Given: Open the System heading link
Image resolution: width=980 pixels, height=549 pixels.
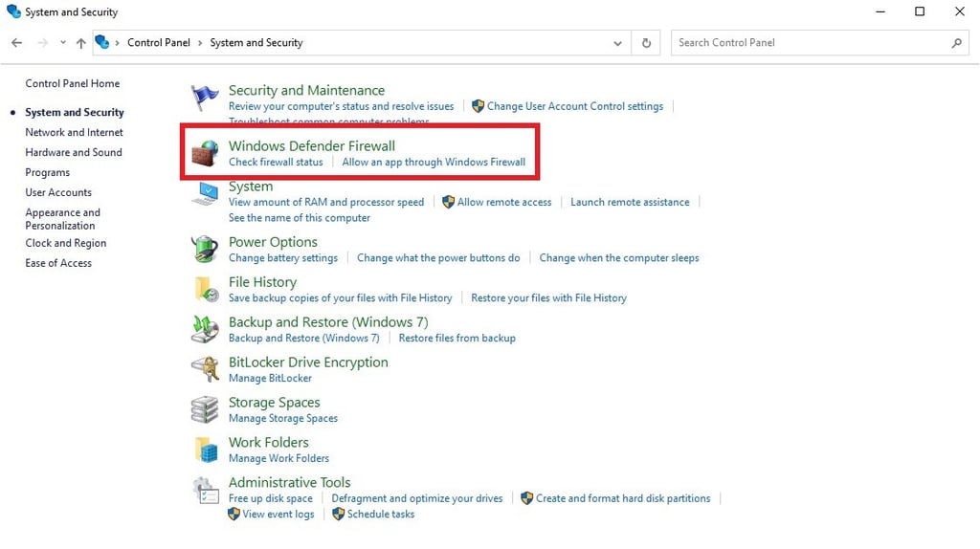Looking at the screenshot, I should tap(251, 187).
